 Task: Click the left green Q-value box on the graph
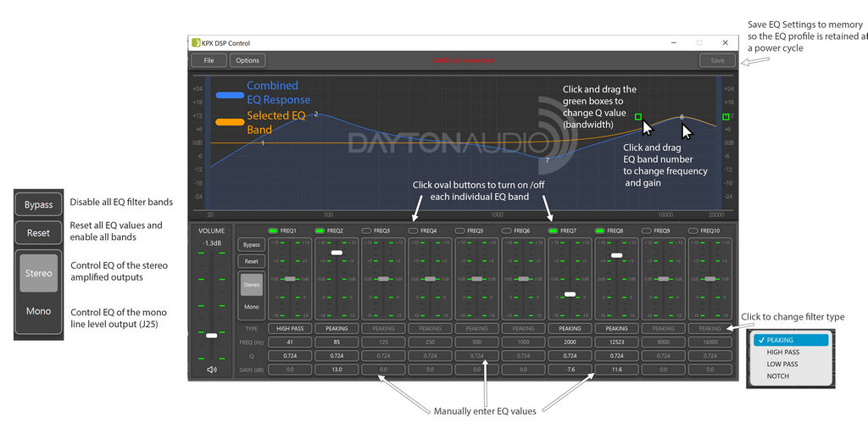click(637, 117)
